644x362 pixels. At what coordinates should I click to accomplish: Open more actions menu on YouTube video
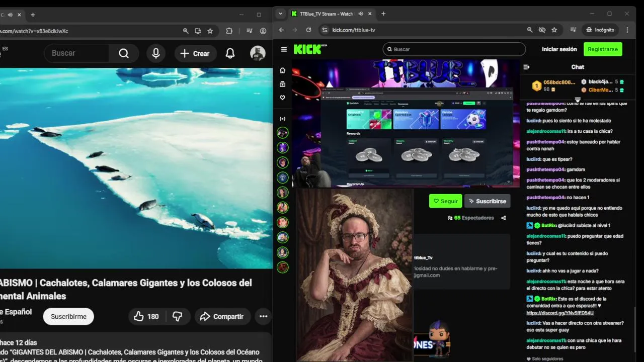pos(263,316)
